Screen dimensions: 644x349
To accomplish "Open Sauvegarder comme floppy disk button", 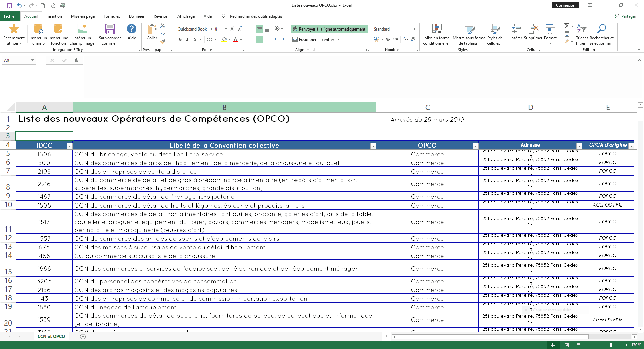I will coord(110,35).
